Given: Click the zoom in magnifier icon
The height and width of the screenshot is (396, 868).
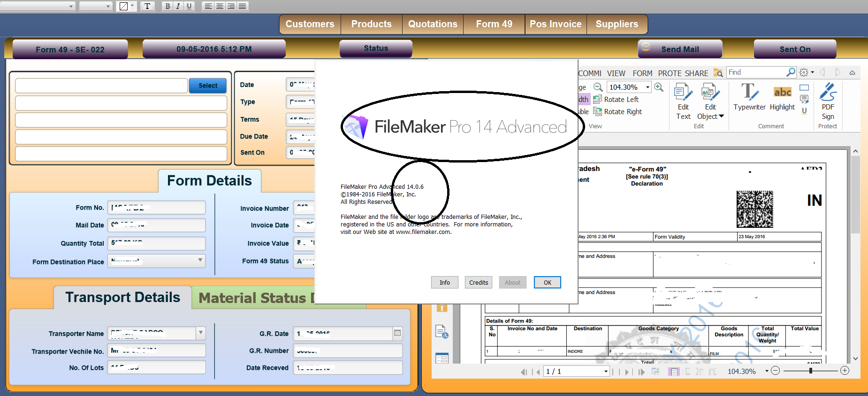Looking at the screenshot, I should coord(659,87).
